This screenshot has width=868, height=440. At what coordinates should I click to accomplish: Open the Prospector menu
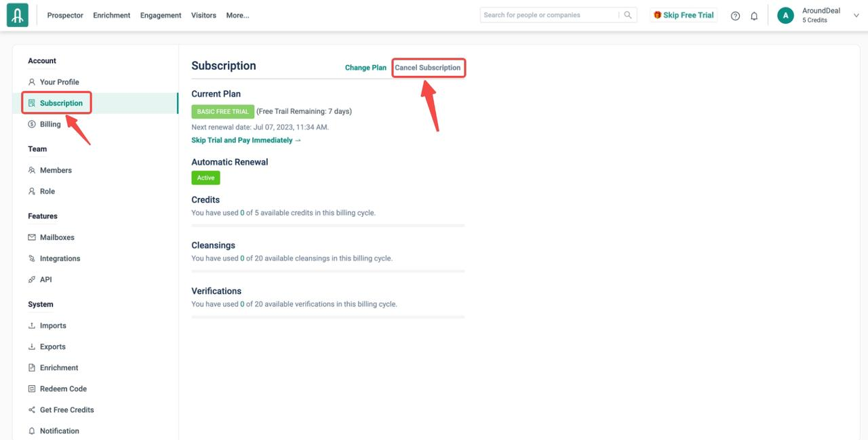(x=65, y=16)
